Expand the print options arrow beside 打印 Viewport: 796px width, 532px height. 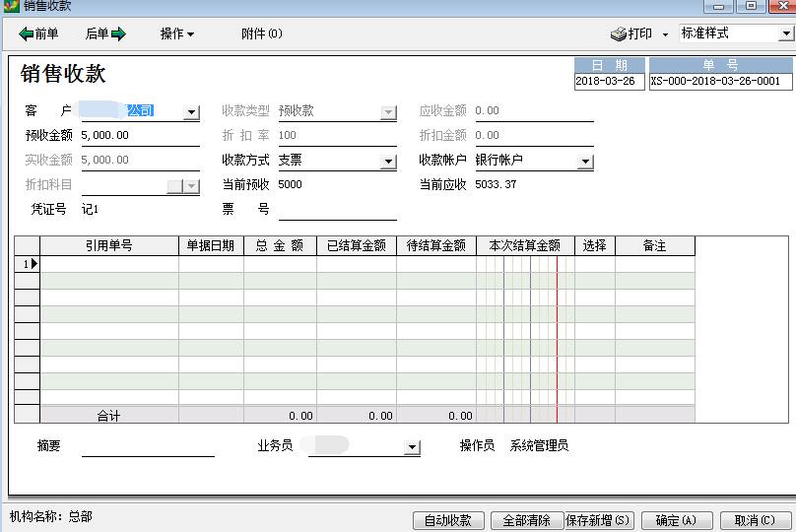[665, 33]
